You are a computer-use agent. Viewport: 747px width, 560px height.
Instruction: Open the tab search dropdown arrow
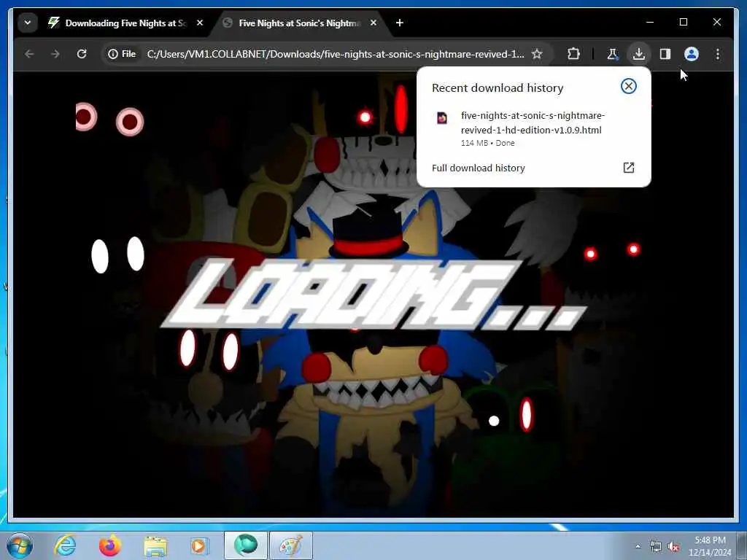[28, 23]
